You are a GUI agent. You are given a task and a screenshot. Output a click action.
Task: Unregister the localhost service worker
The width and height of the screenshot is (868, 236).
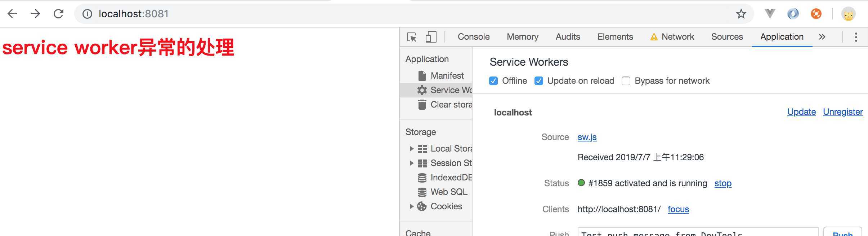[843, 112]
